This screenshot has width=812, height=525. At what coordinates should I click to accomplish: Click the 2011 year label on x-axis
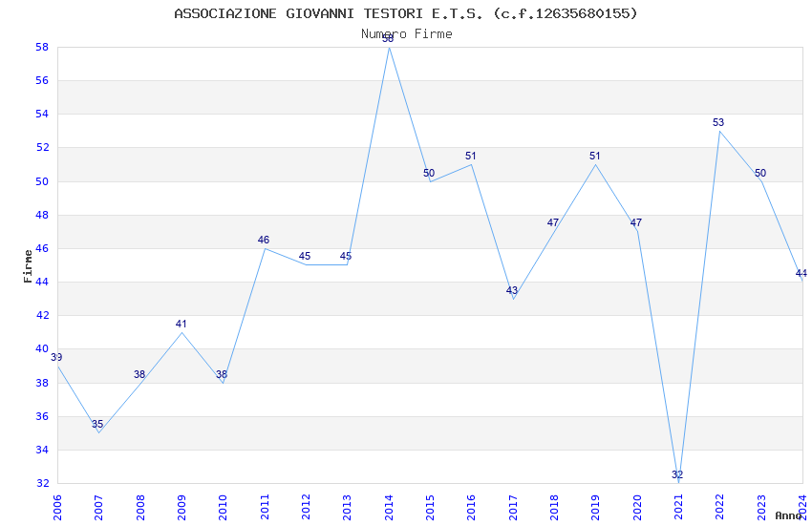[265, 508]
